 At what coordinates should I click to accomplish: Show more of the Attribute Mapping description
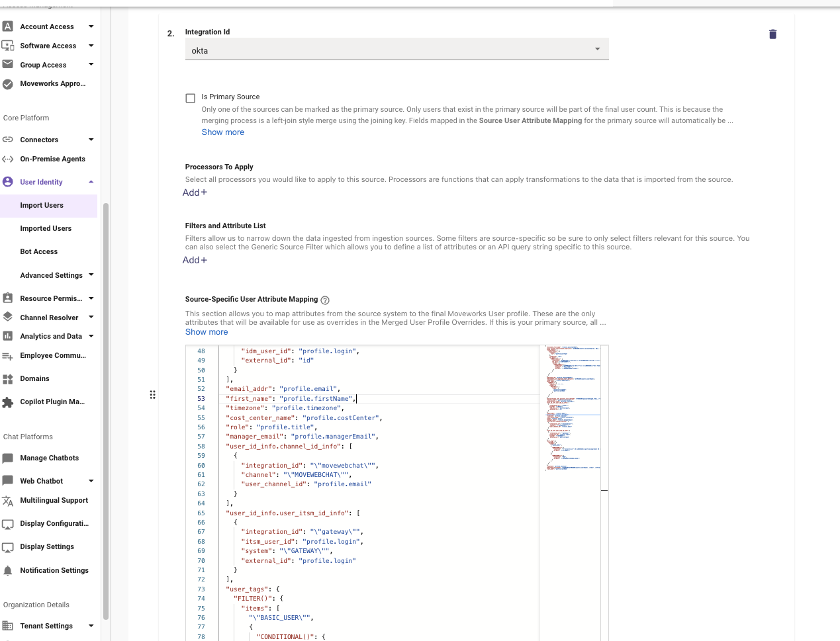coord(207,332)
